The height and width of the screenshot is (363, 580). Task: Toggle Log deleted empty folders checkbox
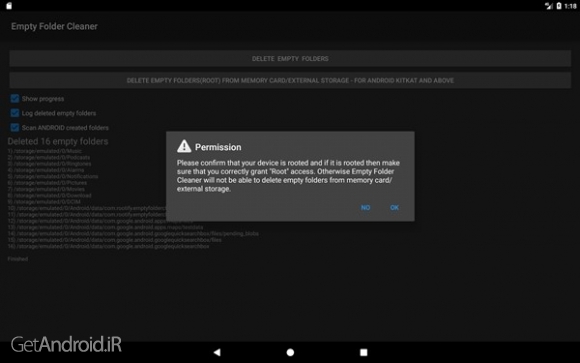[x=15, y=113]
